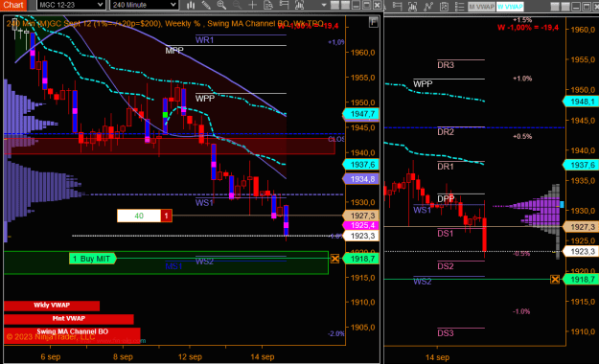
Task: Open strategies icon in right chart window
Action: pyautogui.click(x=428, y=6)
